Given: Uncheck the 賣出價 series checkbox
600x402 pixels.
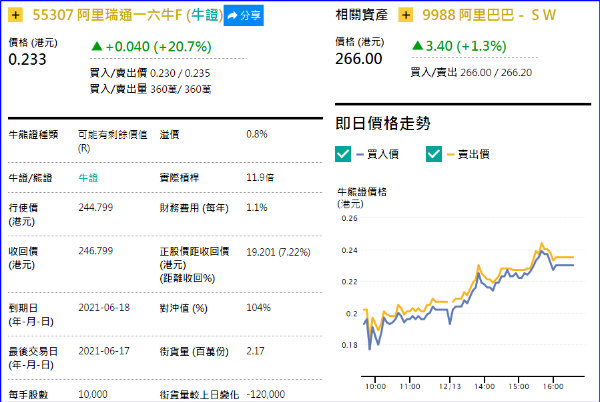Looking at the screenshot, I should click(434, 154).
